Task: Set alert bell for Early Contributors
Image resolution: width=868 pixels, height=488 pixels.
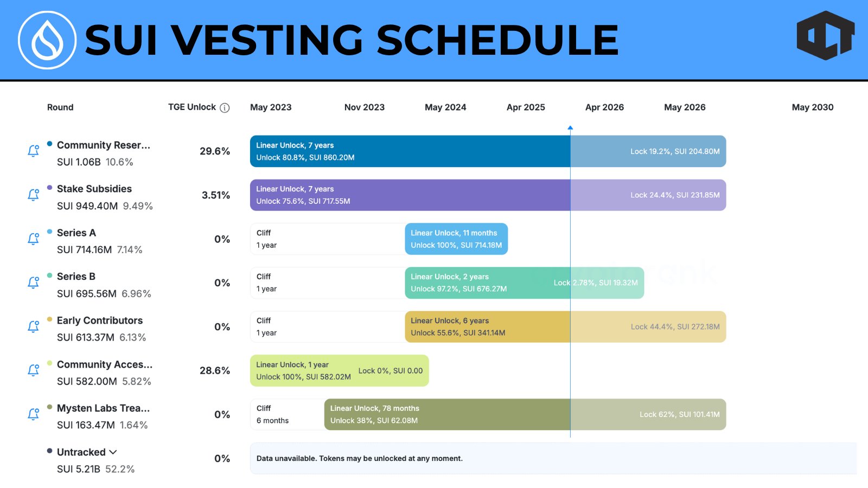Action: tap(33, 326)
